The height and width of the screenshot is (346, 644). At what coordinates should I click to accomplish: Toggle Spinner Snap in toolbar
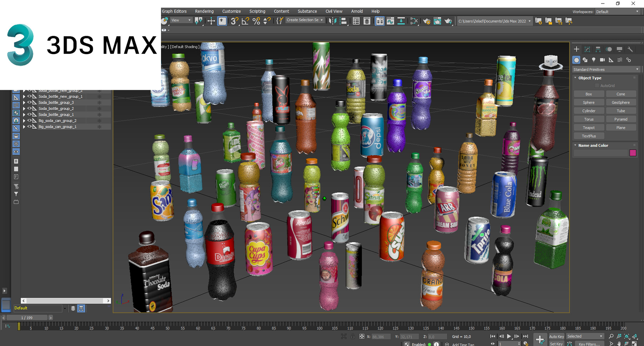[267, 21]
